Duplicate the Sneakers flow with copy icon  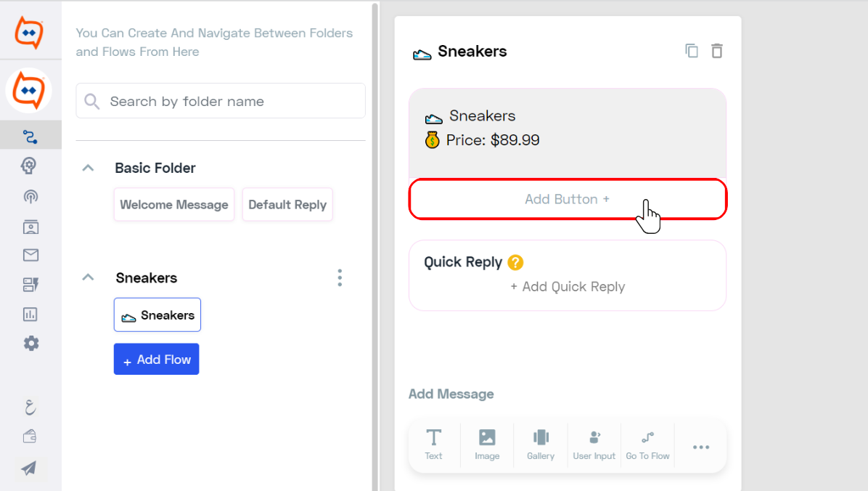(692, 51)
